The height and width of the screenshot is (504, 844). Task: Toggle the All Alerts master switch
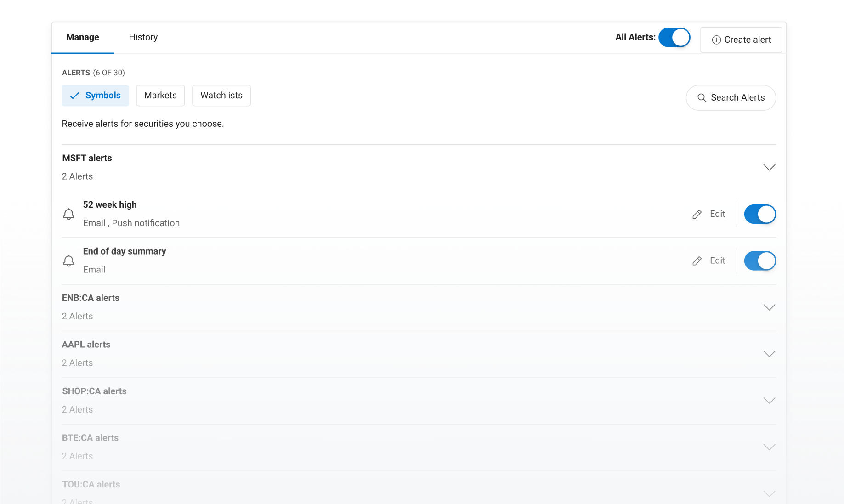[674, 38]
